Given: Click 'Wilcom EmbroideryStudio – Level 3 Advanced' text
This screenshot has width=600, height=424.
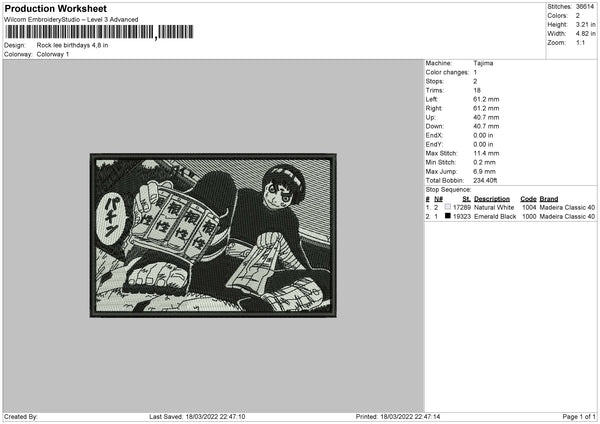Looking at the screenshot, I should [71, 20].
